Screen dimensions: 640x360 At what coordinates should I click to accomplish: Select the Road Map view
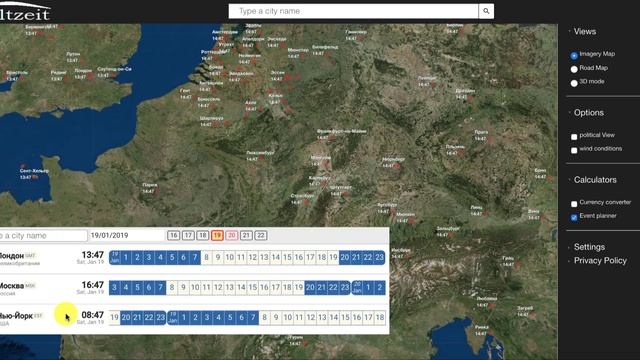click(x=574, y=69)
